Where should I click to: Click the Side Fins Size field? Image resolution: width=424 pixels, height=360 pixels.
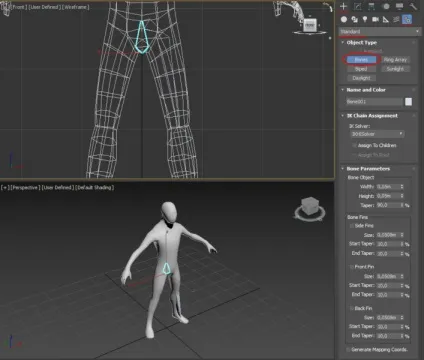388,235
